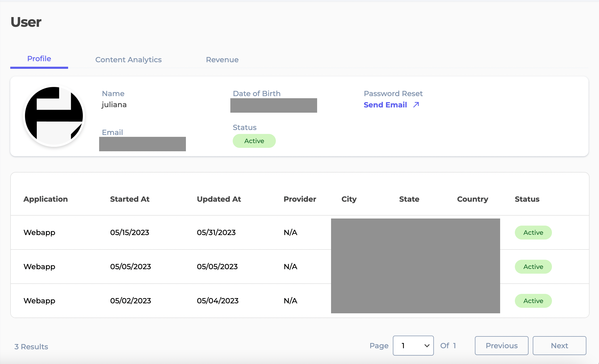
Task: Click the email address input field
Action: (143, 144)
